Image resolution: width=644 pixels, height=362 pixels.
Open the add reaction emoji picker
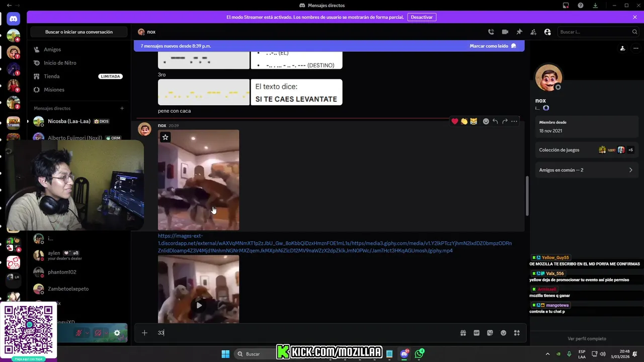486,121
